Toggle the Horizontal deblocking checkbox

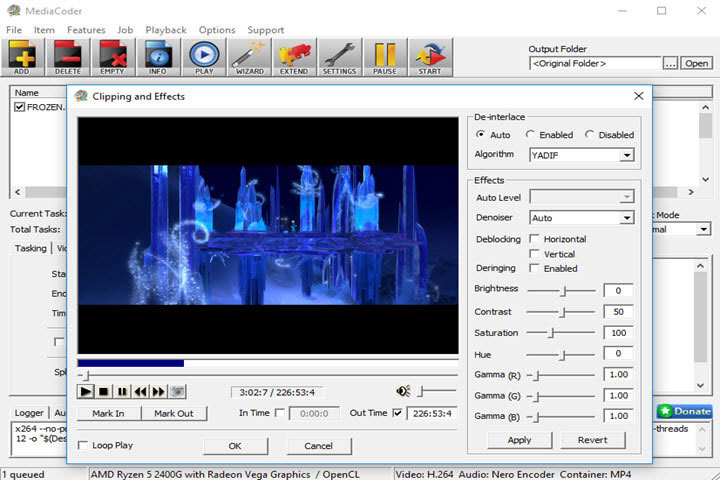coord(535,240)
